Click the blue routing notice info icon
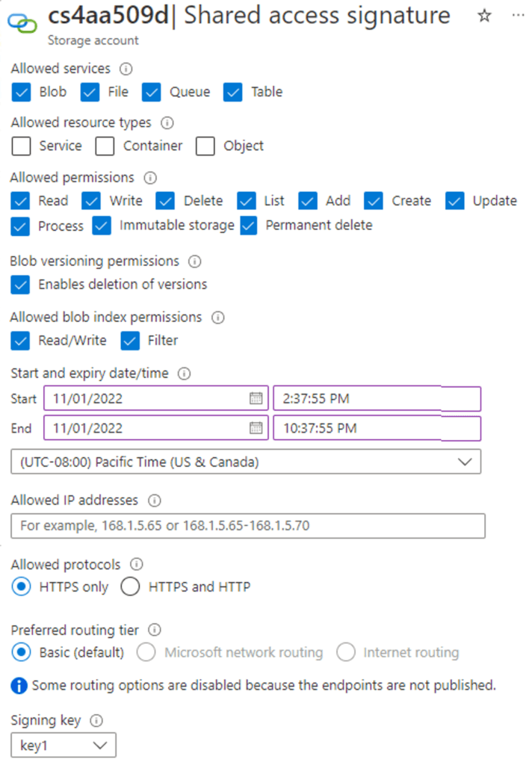Image resolution: width=532 pixels, height=765 pixels. point(19,686)
